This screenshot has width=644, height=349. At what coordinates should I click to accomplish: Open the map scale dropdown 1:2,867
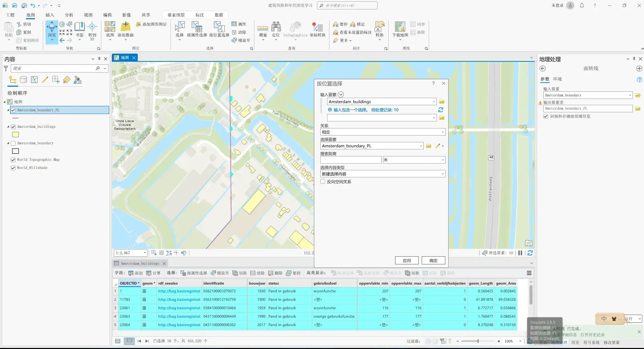tap(145, 253)
